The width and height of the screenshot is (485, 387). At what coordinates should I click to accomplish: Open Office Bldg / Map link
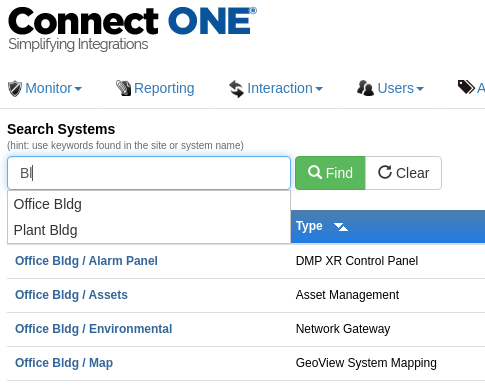pyautogui.click(x=64, y=363)
